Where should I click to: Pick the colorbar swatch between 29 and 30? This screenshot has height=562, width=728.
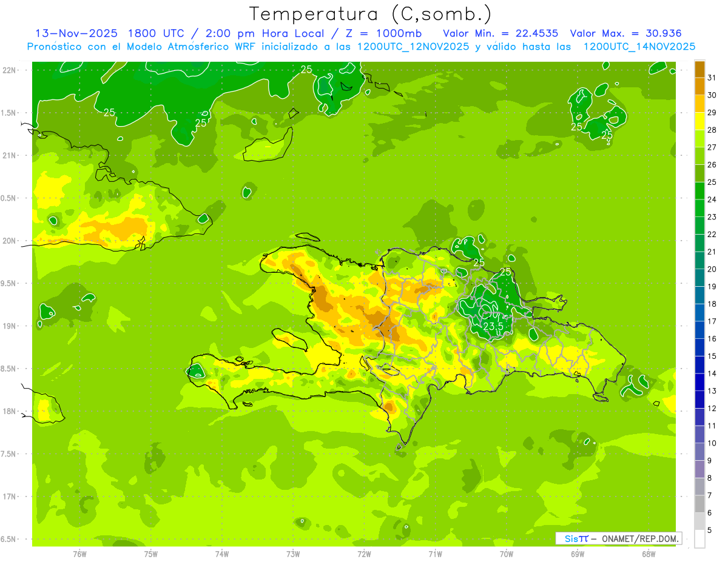(699, 104)
